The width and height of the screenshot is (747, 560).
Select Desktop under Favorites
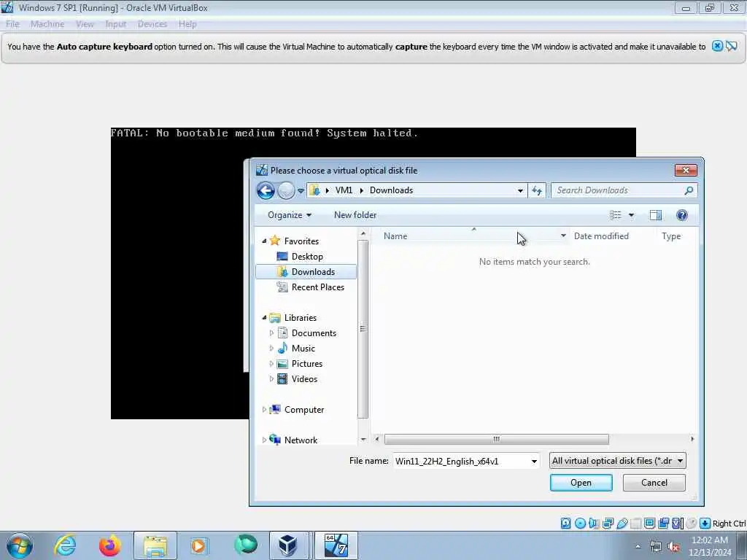307,256
